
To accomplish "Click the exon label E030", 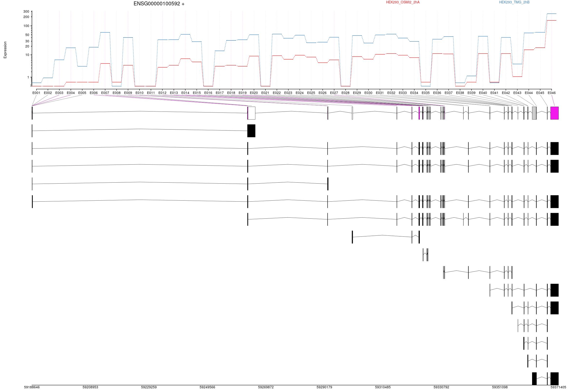I will [x=368, y=93].
